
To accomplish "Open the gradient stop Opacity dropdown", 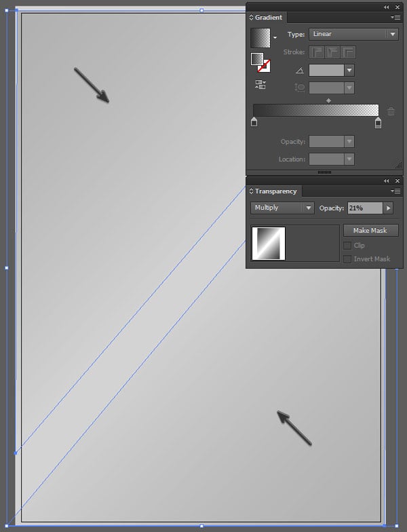I will point(349,141).
